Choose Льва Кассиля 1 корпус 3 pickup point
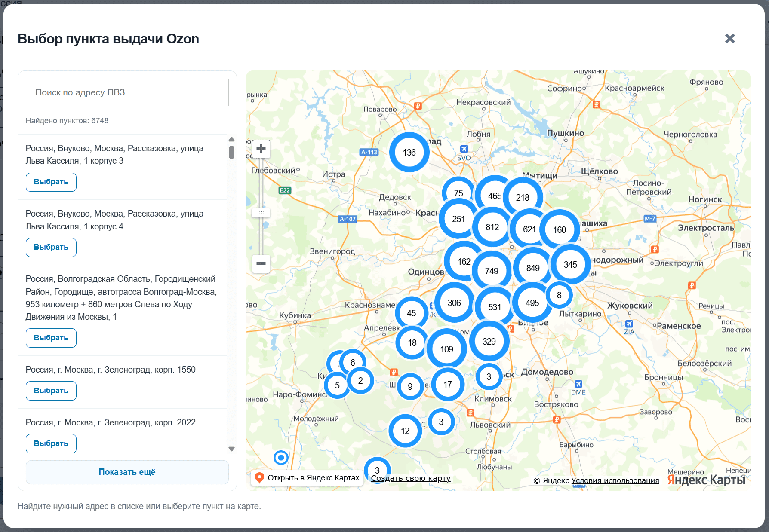The image size is (769, 532). click(51, 182)
